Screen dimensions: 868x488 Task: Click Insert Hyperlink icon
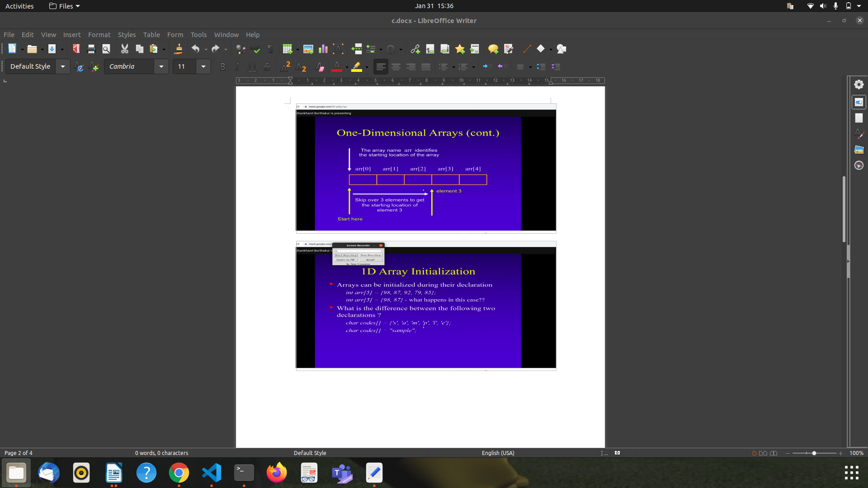pyautogui.click(x=415, y=49)
